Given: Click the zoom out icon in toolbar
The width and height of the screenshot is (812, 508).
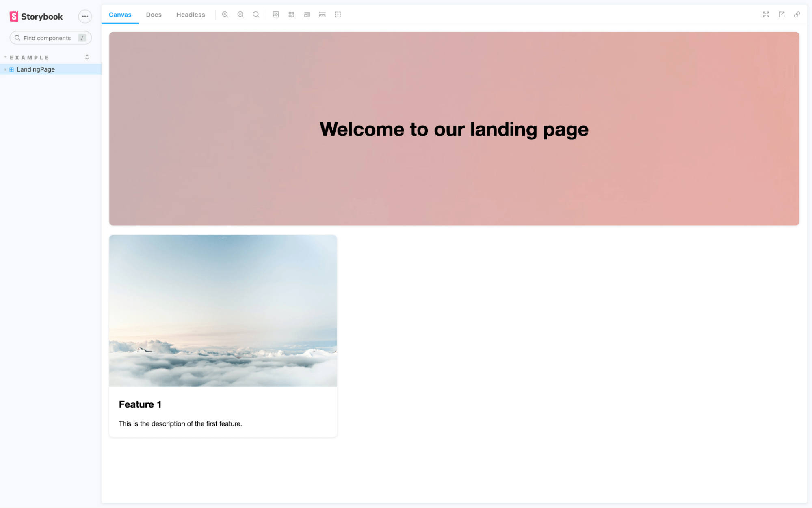Looking at the screenshot, I should pyautogui.click(x=240, y=15).
